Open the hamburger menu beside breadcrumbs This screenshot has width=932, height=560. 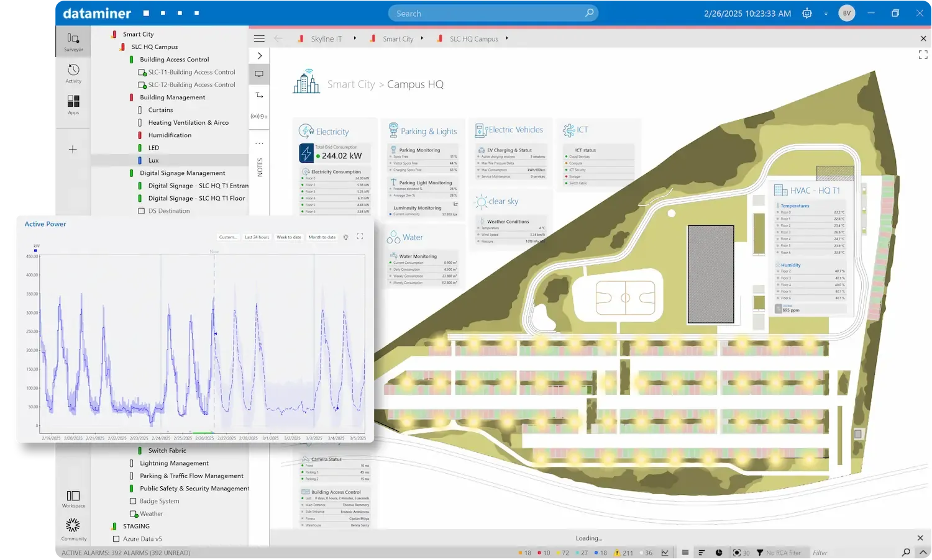click(x=259, y=38)
